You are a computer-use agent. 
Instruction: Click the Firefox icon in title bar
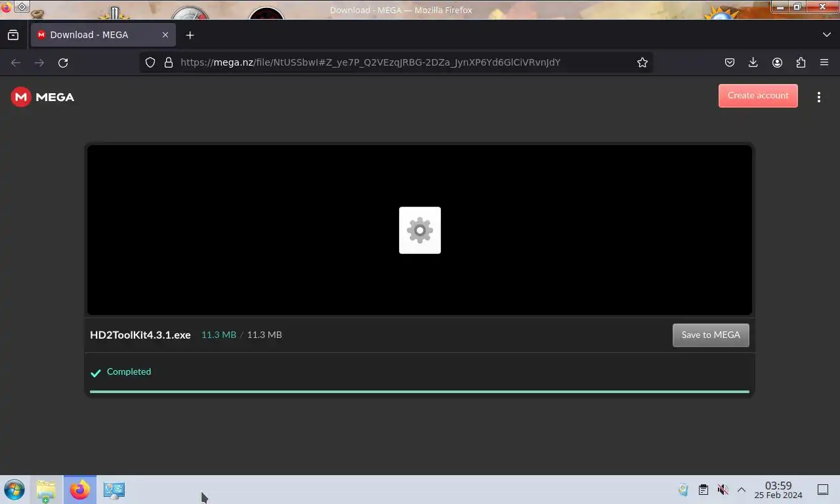(7, 8)
